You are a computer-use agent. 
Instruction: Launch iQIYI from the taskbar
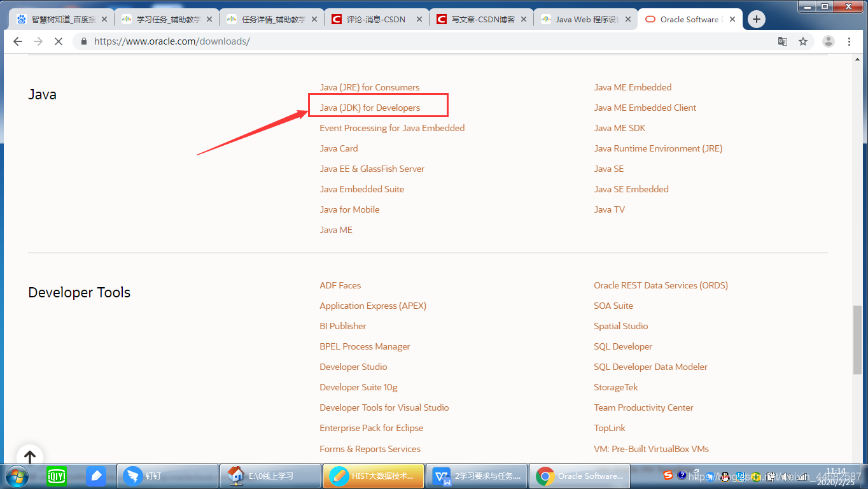pyautogui.click(x=57, y=476)
